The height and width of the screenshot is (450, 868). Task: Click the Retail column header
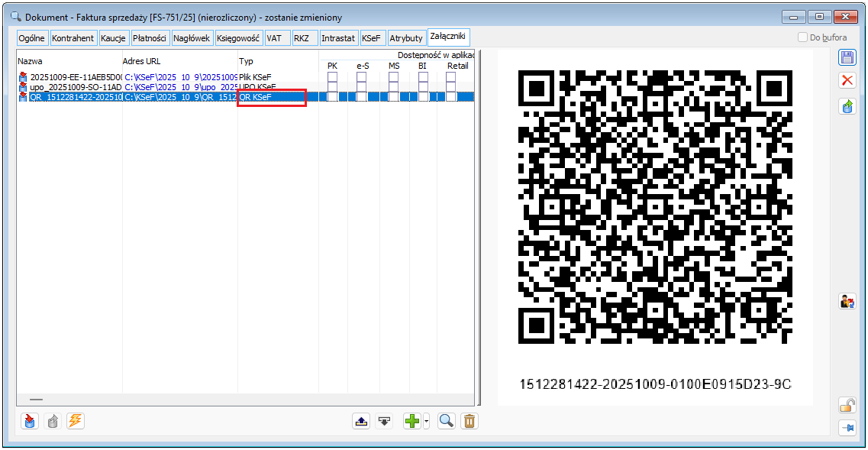click(x=457, y=66)
